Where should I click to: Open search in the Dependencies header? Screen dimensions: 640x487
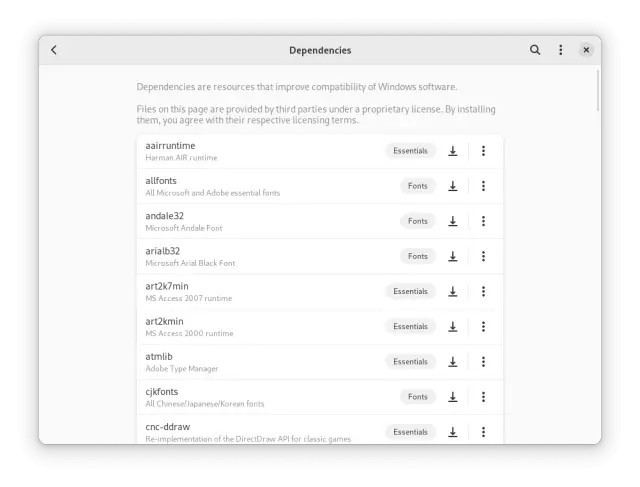click(535, 50)
